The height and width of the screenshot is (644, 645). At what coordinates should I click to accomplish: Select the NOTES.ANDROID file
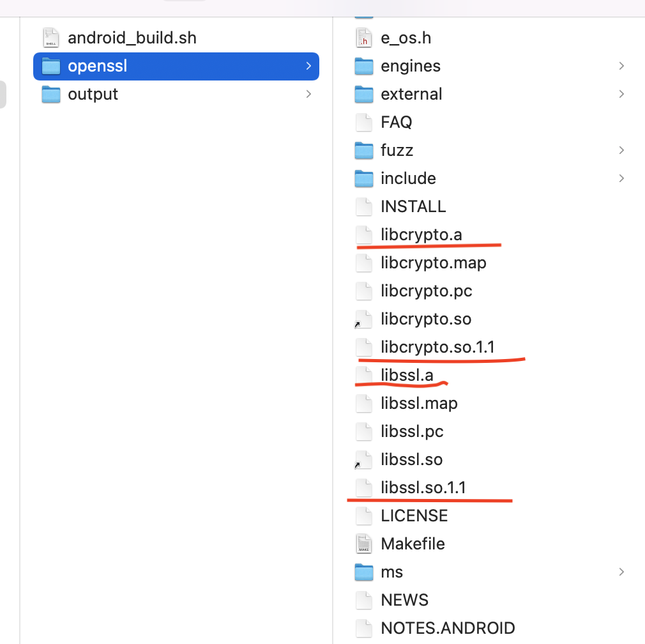[x=447, y=628]
